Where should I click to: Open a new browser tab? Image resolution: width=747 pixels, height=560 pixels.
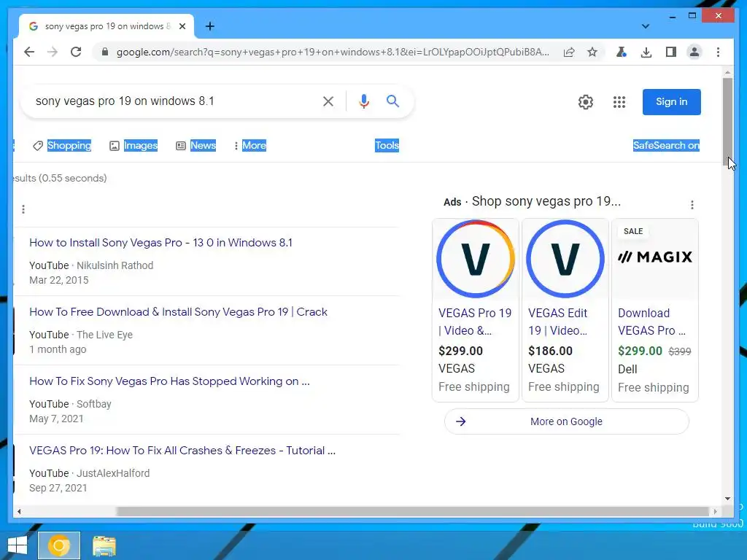pos(209,26)
